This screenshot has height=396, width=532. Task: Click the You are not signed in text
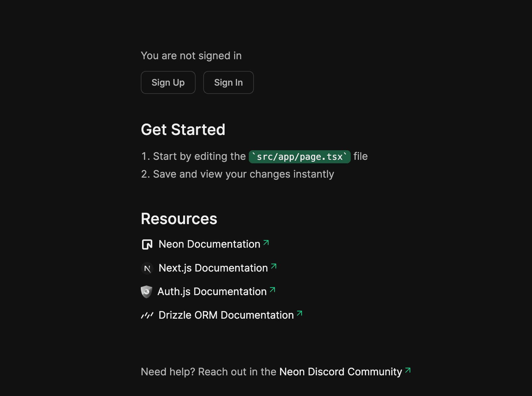191,55
